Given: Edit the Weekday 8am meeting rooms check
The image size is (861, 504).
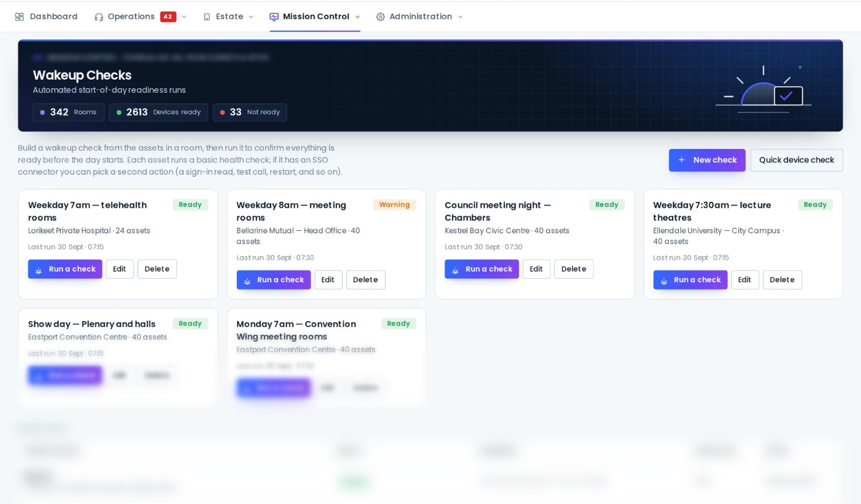Looking at the screenshot, I should pyautogui.click(x=328, y=280).
